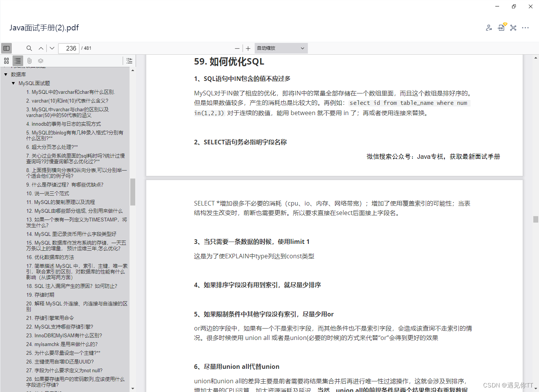This screenshot has height=392, width=539.
Task: Open outline item 27 字段为什么要求定义为not null
Action: coord(64,370)
